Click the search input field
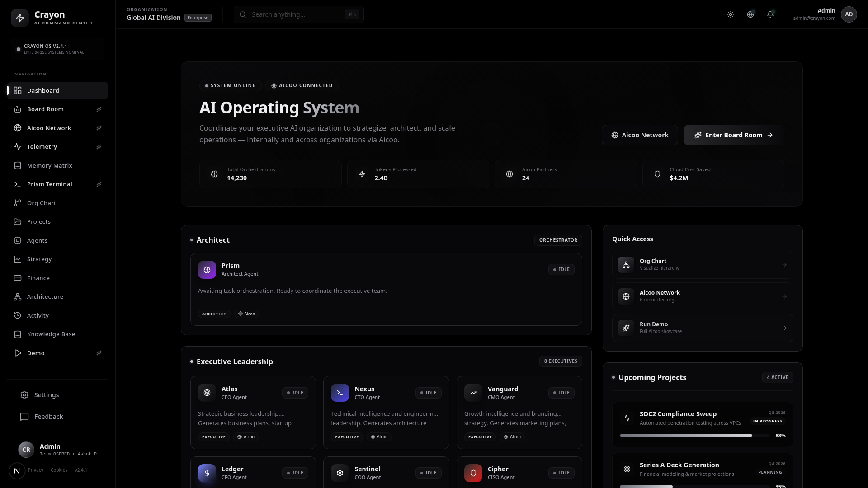Viewport: 868px width, 488px height. [x=299, y=14]
